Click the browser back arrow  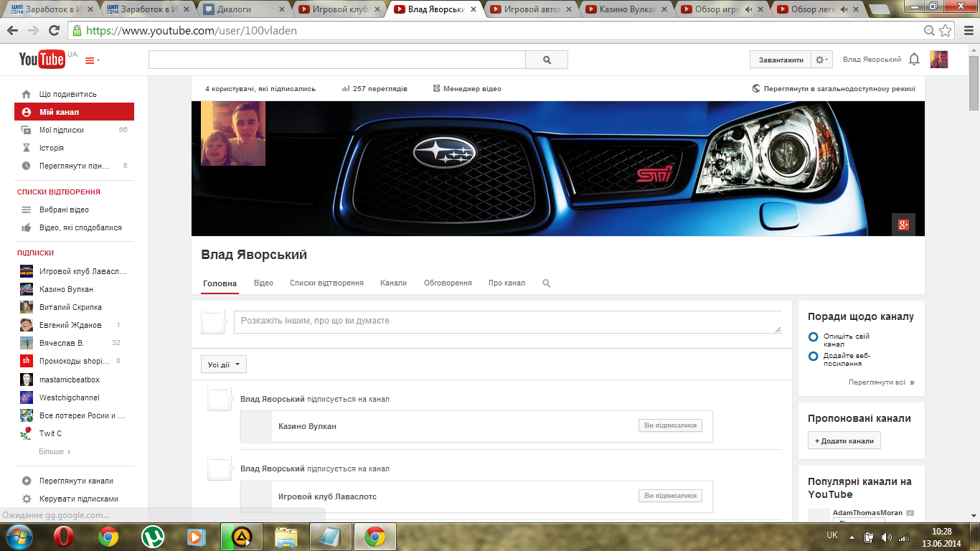click(12, 31)
